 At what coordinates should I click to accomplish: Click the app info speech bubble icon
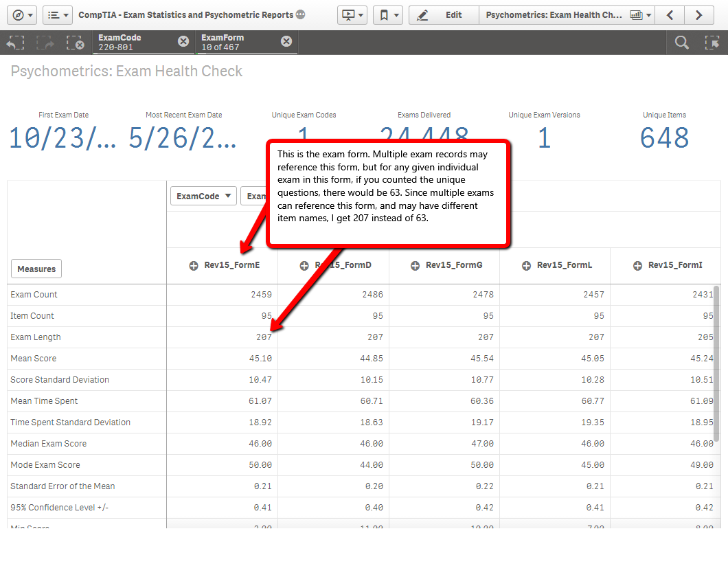(x=300, y=14)
